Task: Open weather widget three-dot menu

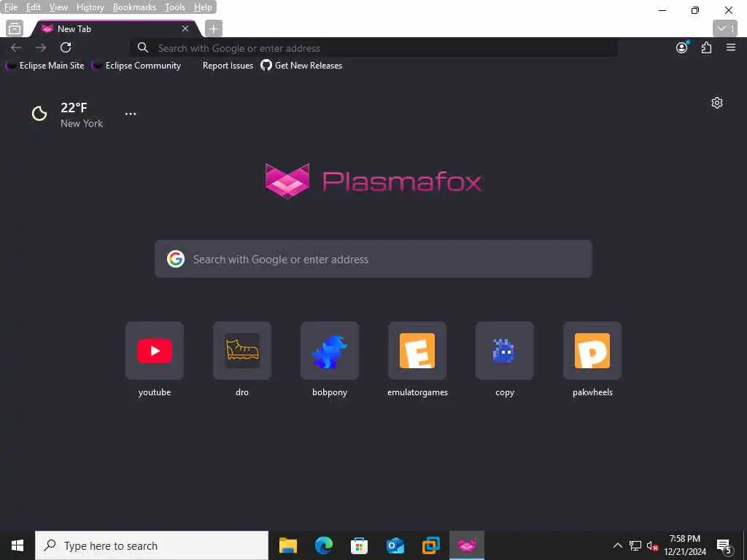Action: click(x=131, y=114)
